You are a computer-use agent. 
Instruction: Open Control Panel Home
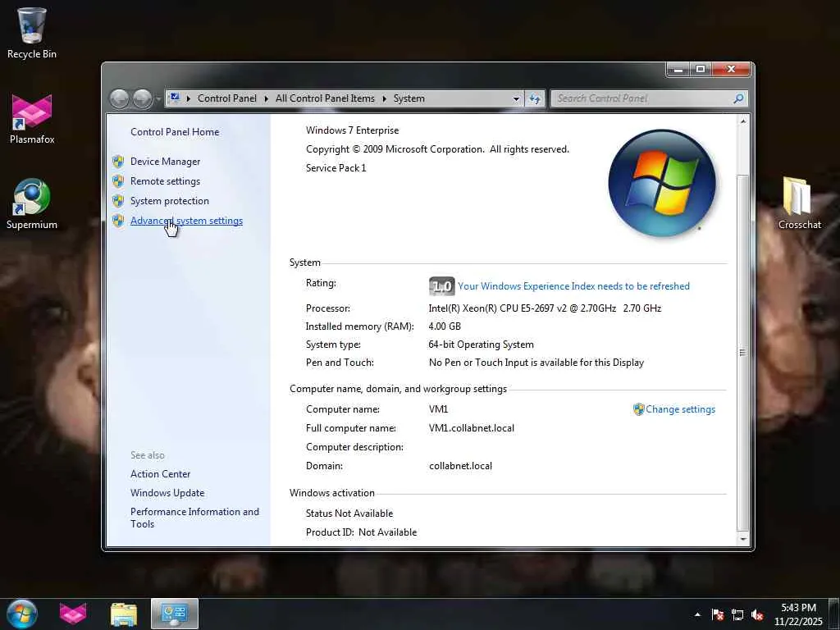point(175,132)
